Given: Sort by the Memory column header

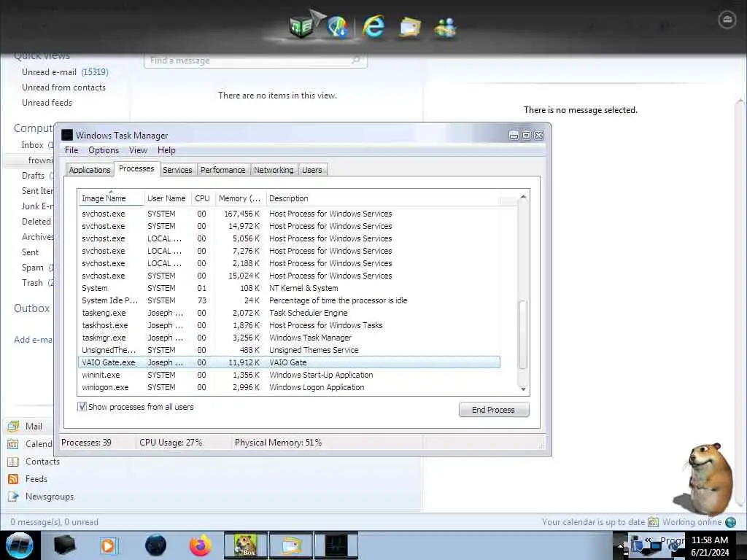Looking at the screenshot, I should (x=239, y=198).
